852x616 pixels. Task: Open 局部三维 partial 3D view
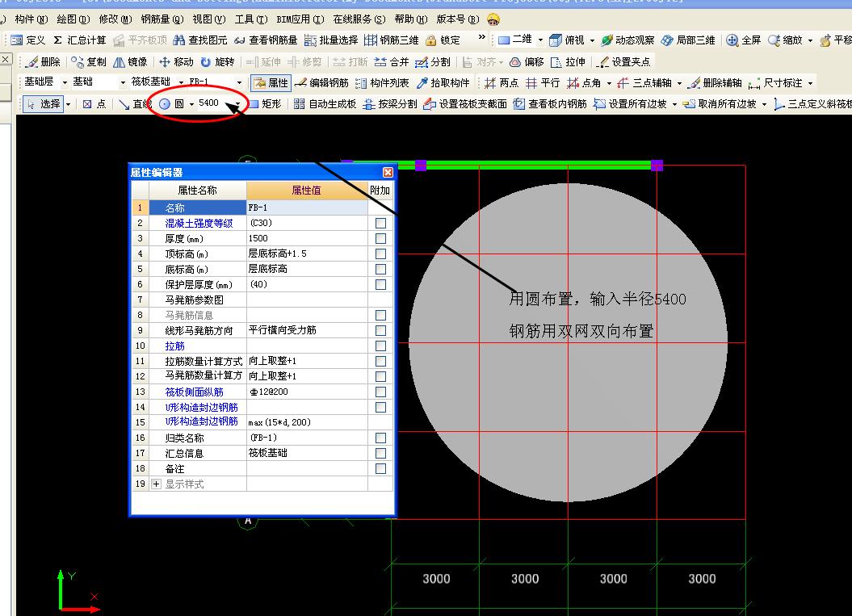688,40
